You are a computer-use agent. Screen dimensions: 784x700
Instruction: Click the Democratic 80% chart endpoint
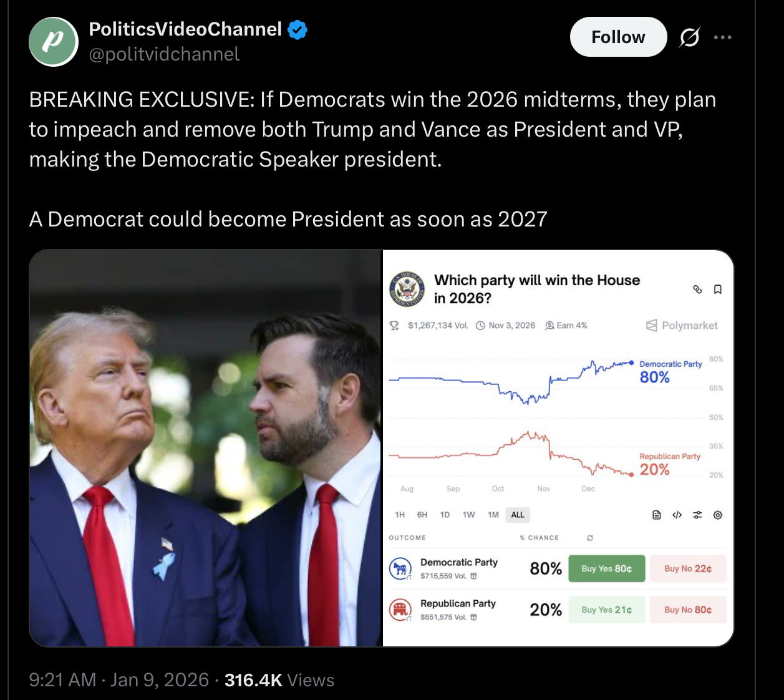point(631,362)
